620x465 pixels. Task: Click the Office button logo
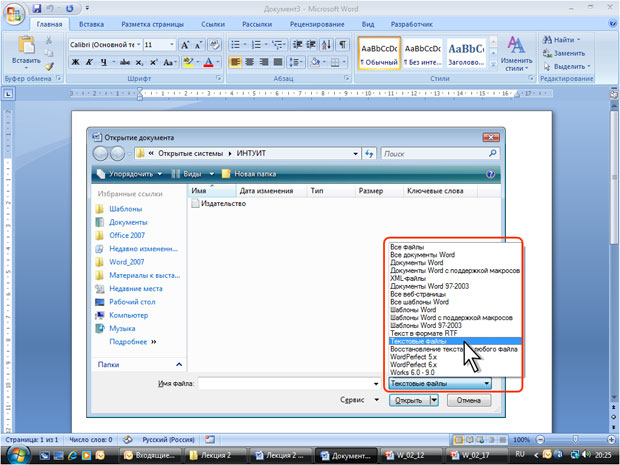pos(14,15)
